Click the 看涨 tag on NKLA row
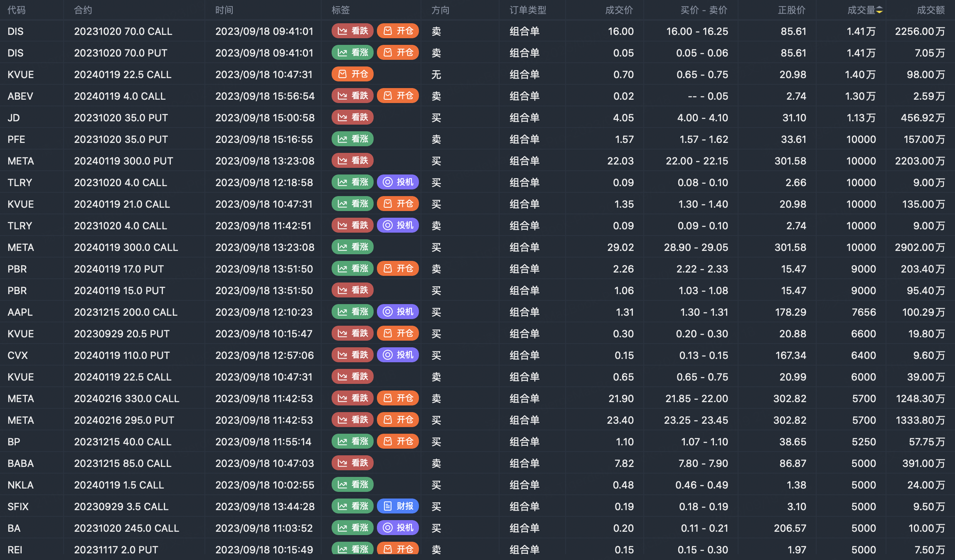 (352, 485)
